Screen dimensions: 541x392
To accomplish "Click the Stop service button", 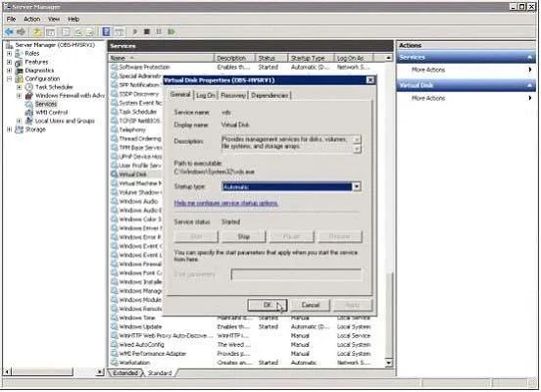I will point(244,237).
